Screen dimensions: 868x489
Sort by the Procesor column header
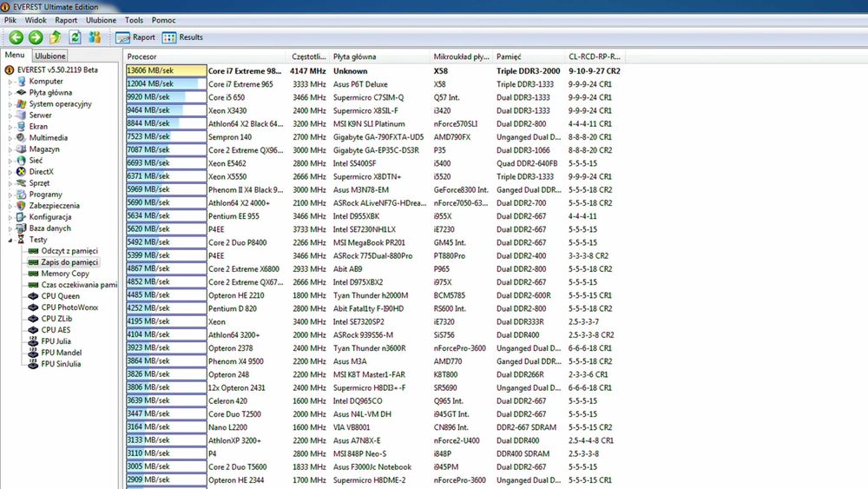point(206,56)
